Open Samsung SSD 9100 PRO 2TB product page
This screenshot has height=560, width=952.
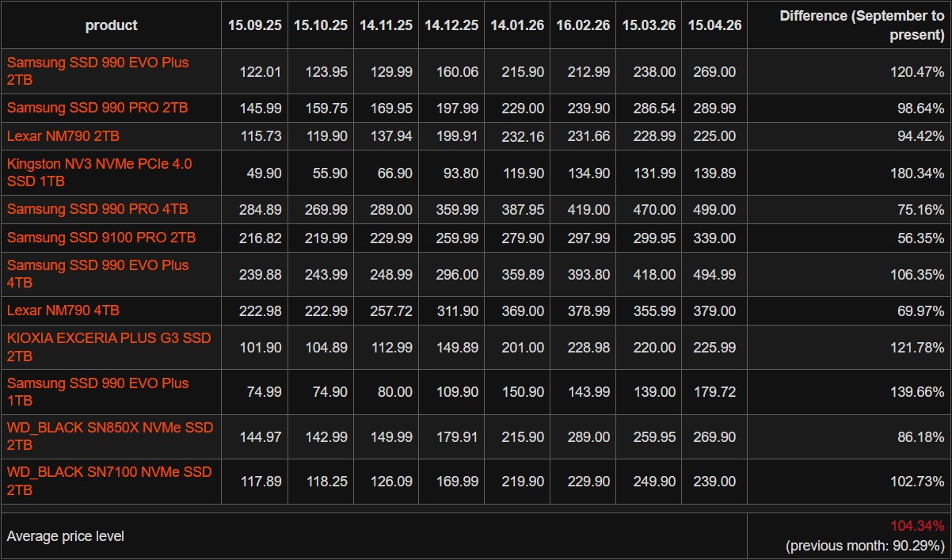tap(101, 238)
